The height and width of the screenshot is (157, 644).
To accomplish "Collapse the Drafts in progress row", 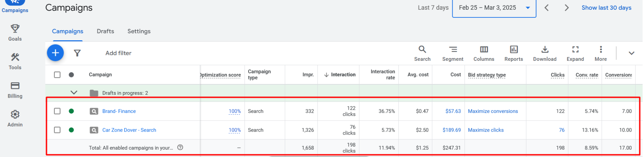I will 74,93.
